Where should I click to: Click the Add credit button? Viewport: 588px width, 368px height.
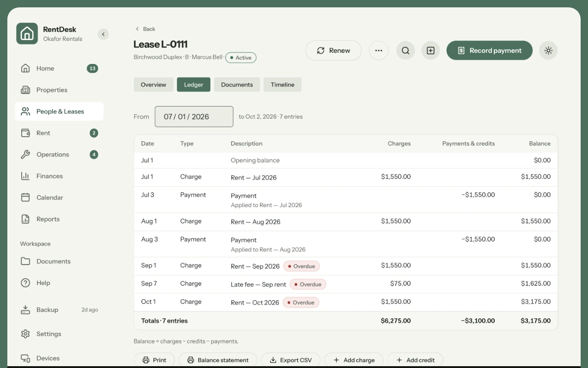point(415,360)
